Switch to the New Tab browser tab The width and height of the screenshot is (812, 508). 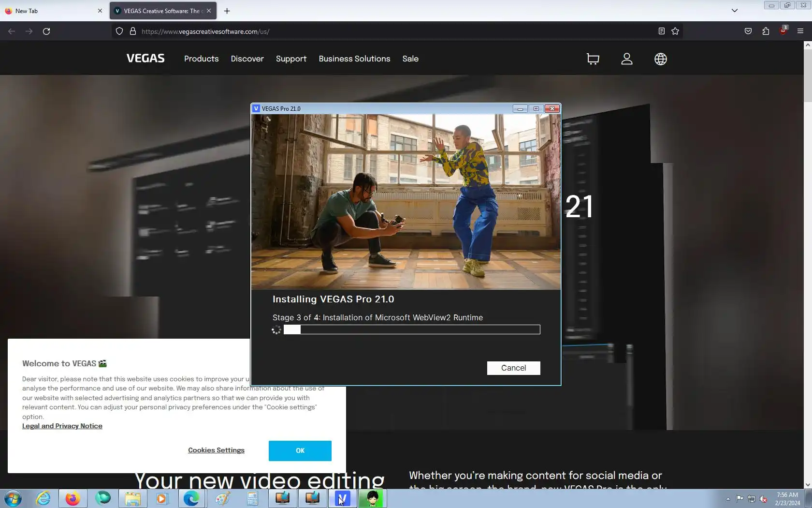point(54,11)
